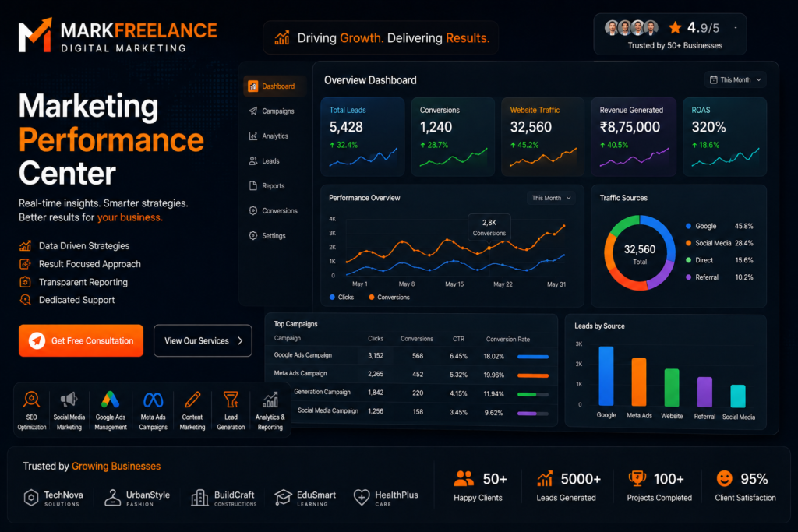The width and height of the screenshot is (798, 532).
Task: Toggle the Conversions legend in Performance Overview
Action: click(x=389, y=297)
